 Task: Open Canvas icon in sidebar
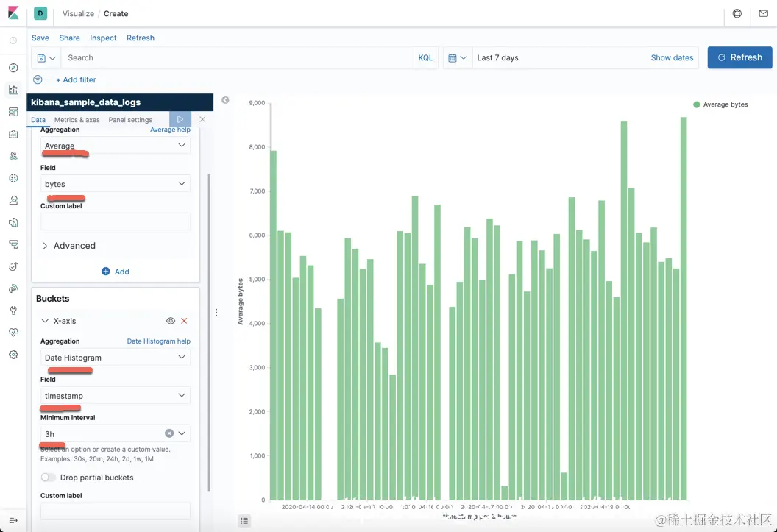coord(13,134)
